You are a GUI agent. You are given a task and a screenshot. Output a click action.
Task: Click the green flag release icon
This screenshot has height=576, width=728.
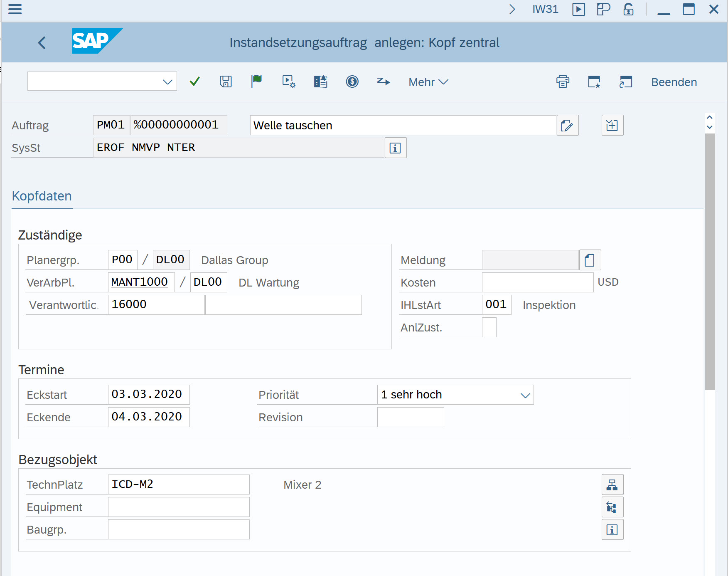coord(257,82)
